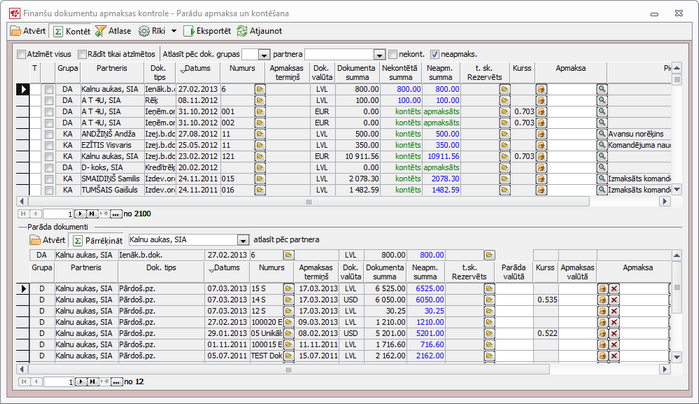Open the Atlase filter tool
Screen dimensions: 699x404
point(113,31)
